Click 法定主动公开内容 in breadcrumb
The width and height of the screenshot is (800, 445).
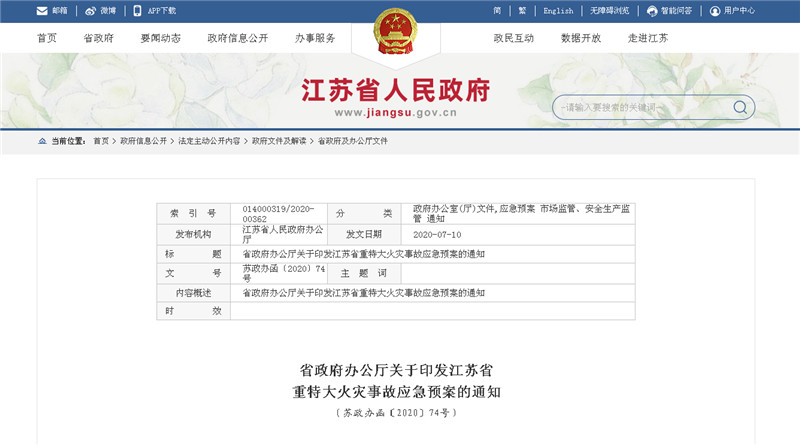[209, 141]
